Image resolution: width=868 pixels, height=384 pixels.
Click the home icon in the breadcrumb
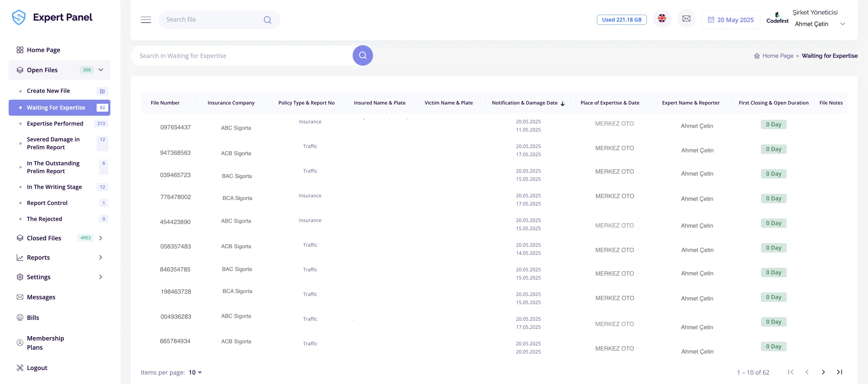coord(757,56)
